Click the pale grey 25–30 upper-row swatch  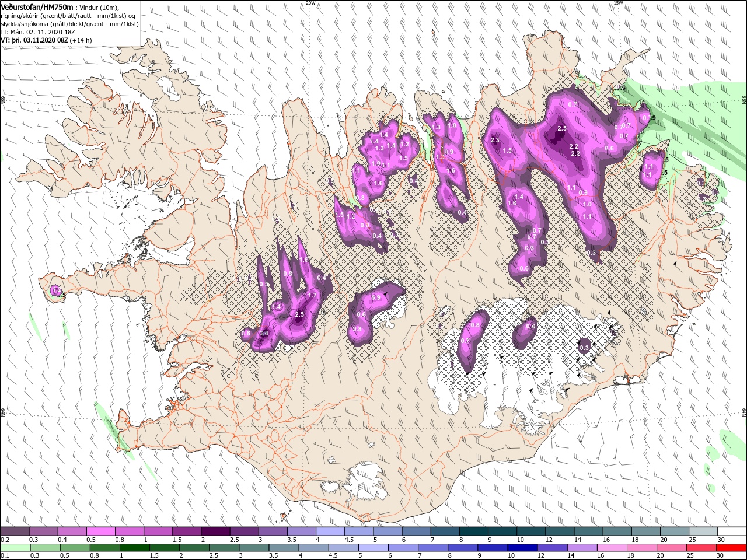703,531
